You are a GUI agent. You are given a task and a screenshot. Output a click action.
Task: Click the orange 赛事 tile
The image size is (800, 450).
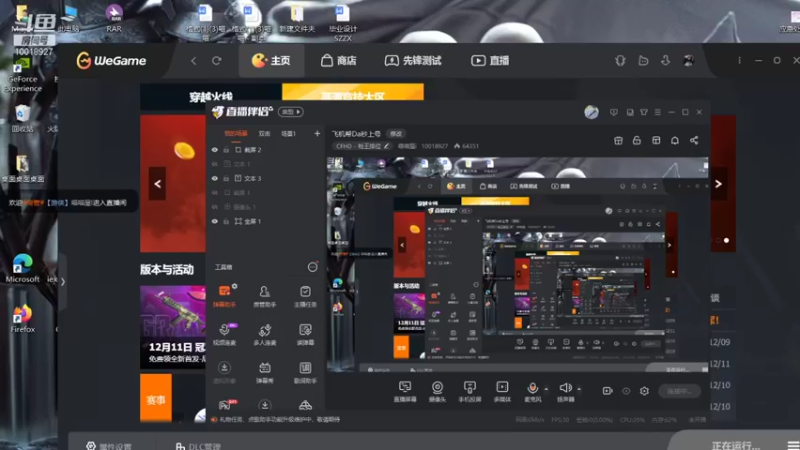coord(156,398)
